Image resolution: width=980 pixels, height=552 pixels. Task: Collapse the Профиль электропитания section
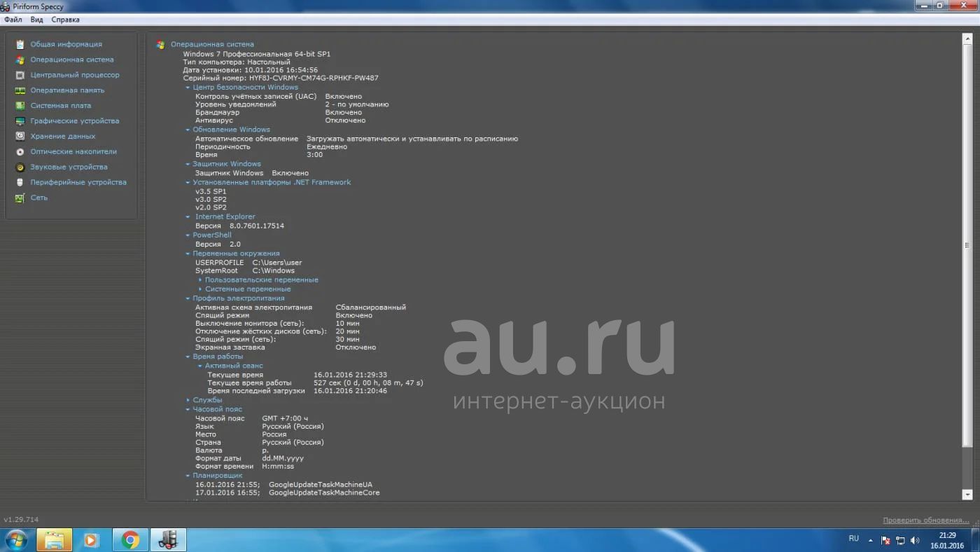click(x=188, y=298)
